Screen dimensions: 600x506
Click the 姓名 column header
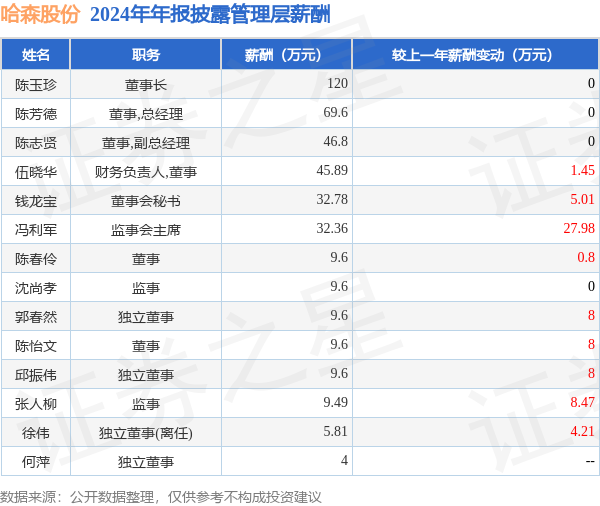36,55
